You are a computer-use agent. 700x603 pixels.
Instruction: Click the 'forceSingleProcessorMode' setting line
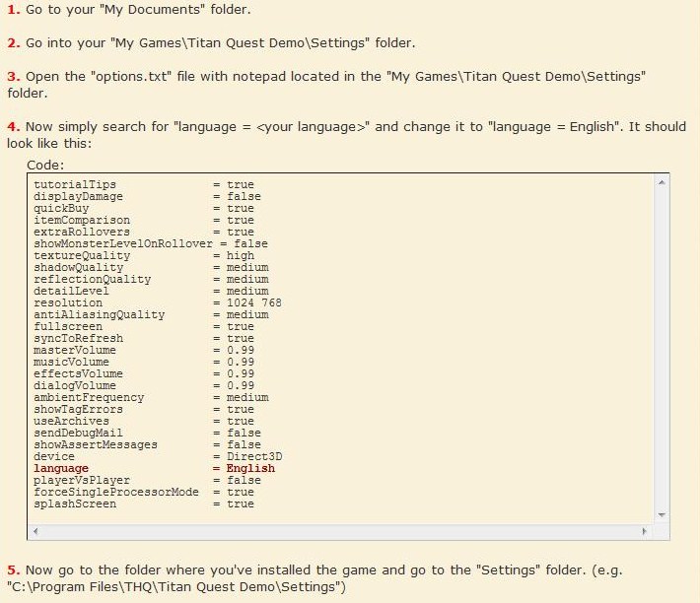[144, 492]
